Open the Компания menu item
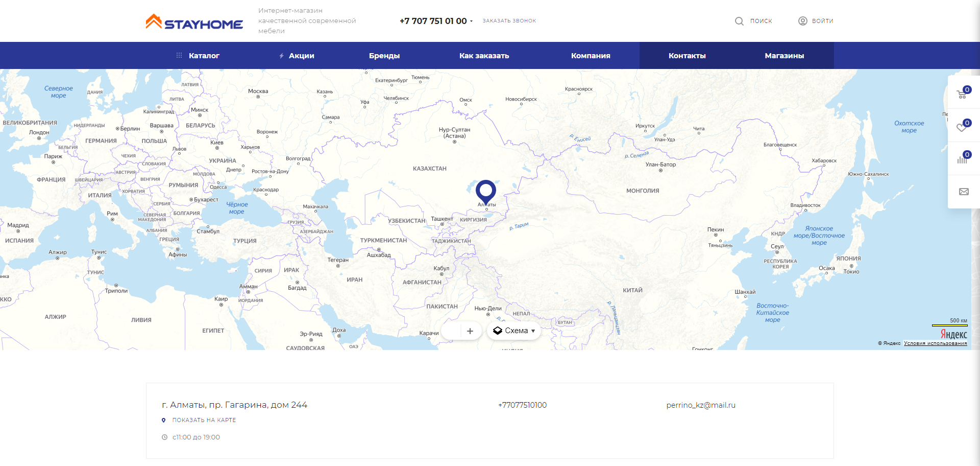This screenshot has width=980, height=466. tap(591, 56)
